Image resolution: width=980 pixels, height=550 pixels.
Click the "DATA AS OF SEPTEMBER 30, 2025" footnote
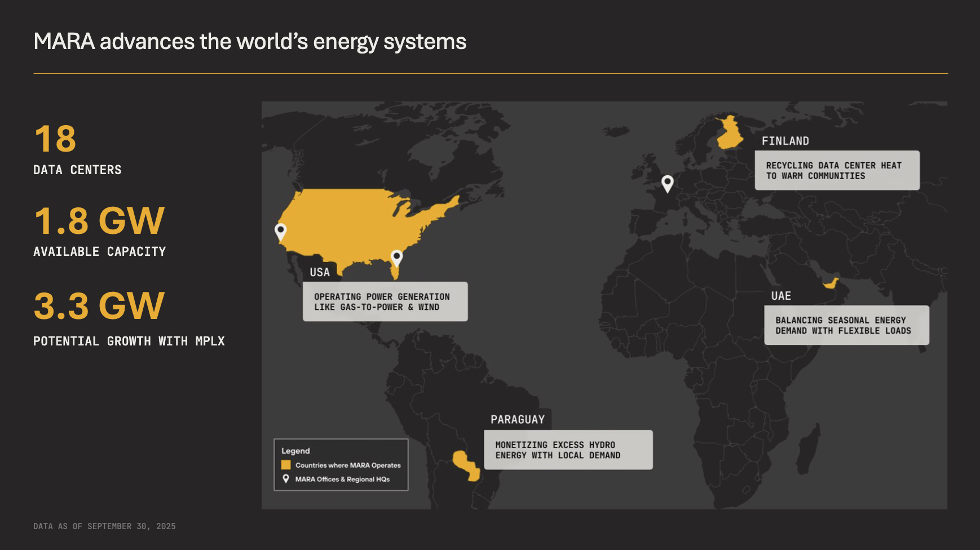104,526
